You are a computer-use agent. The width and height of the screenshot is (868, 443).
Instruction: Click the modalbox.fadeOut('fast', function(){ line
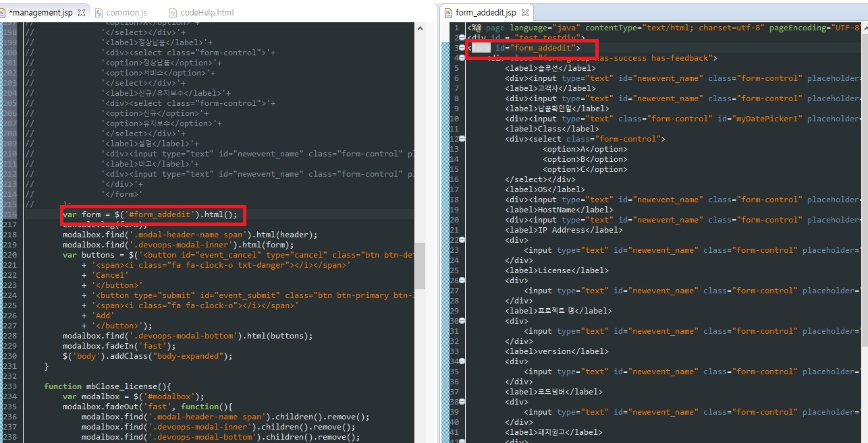point(147,407)
